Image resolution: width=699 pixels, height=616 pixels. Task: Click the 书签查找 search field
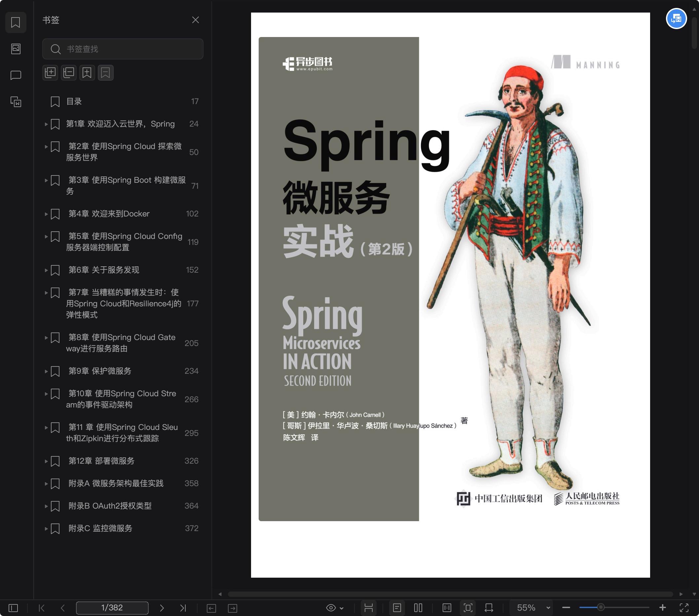pyautogui.click(x=123, y=49)
